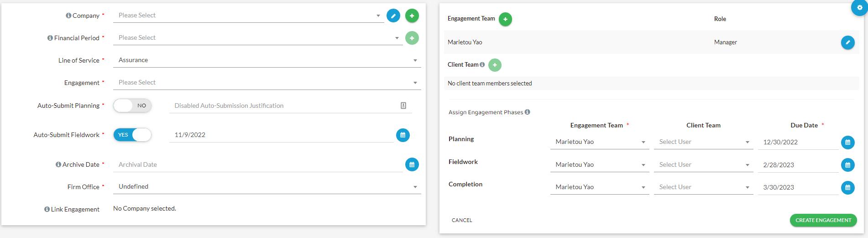This screenshot has width=868, height=238.
Task: Add a new Engagement Team member
Action: click(x=505, y=19)
